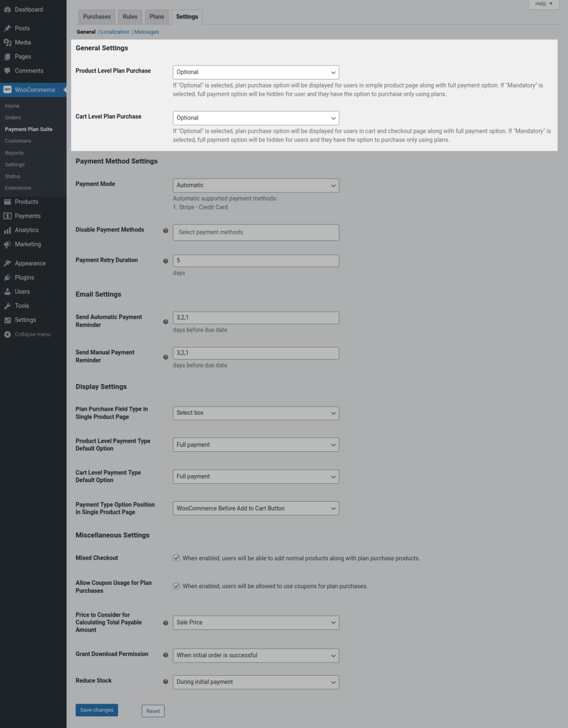The width and height of the screenshot is (568, 728).
Task: Toggle the Mixed Checkout checkbox
Action: [176, 558]
